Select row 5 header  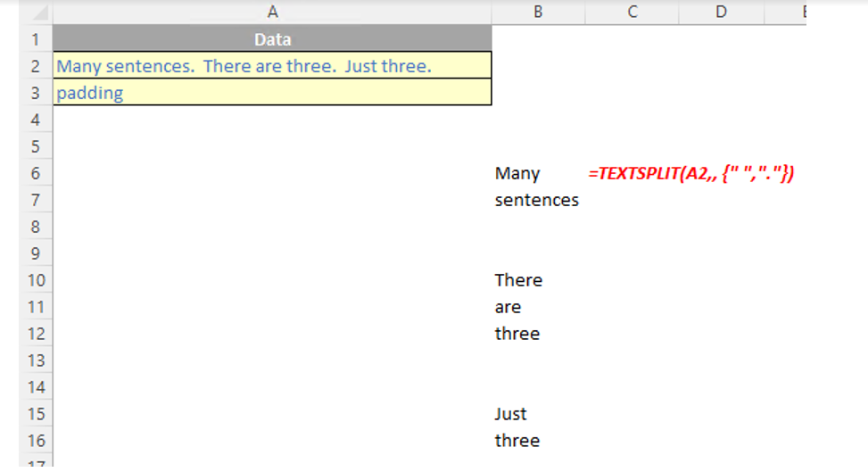coord(36,146)
